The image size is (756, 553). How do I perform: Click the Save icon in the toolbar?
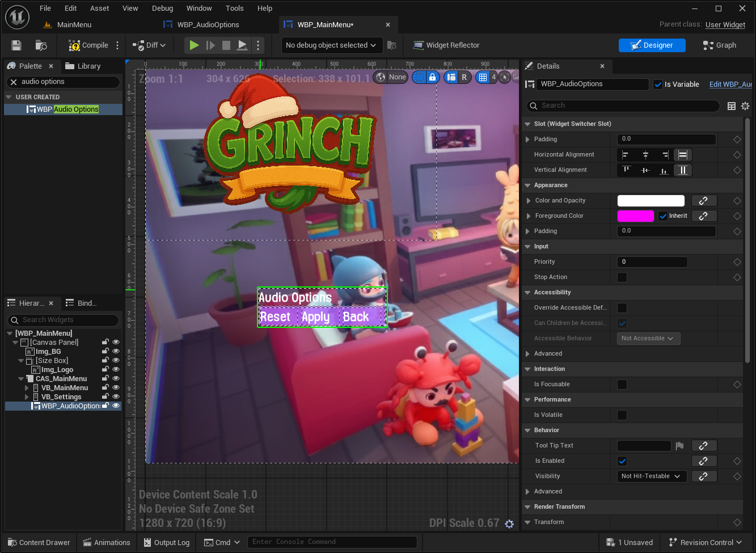point(16,45)
